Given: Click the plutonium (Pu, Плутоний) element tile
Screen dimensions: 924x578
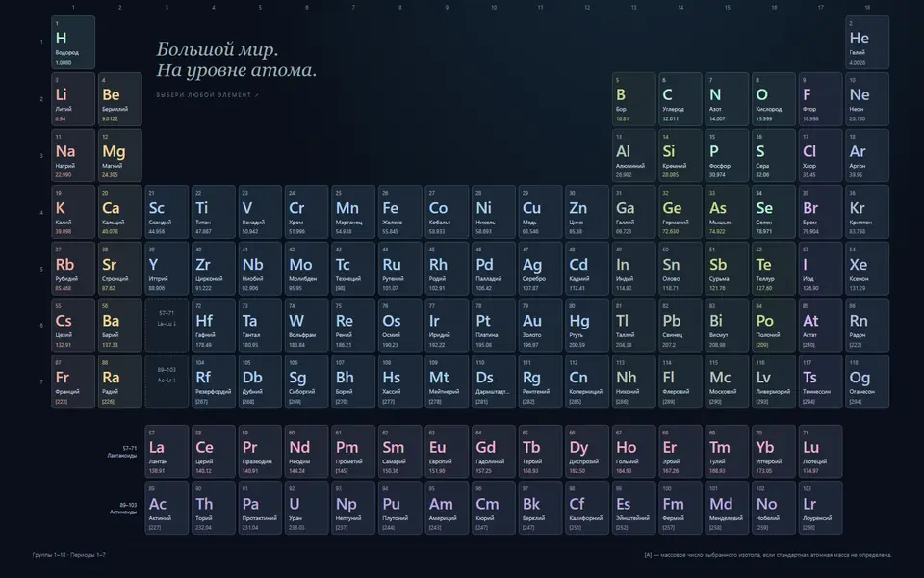Looking at the screenshot, I should pos(400,508).
